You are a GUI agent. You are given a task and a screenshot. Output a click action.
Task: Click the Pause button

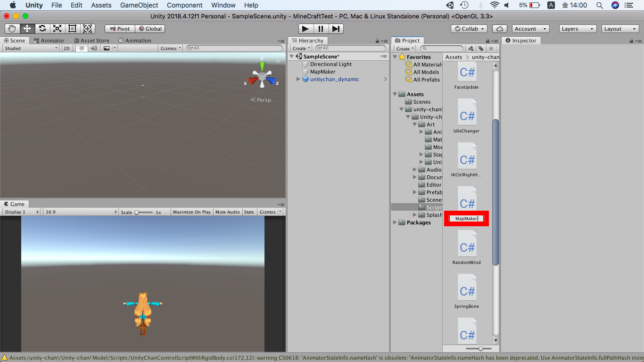(321, 29)
